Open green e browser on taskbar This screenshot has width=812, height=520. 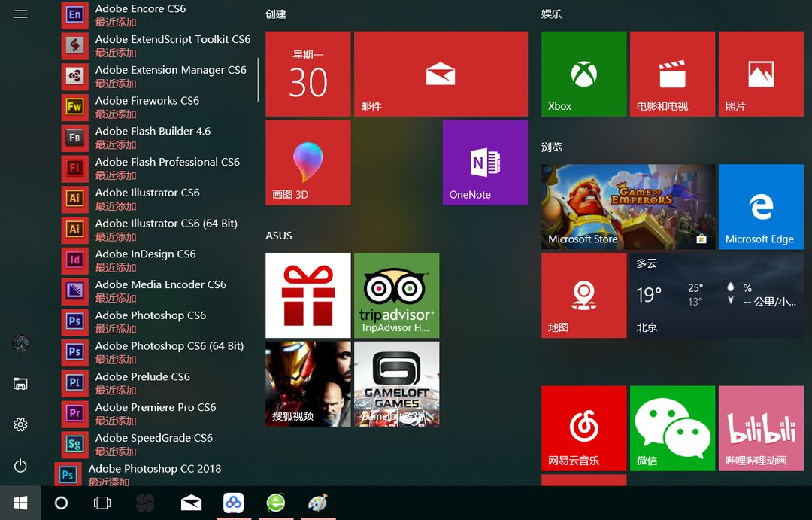(276, 503)
